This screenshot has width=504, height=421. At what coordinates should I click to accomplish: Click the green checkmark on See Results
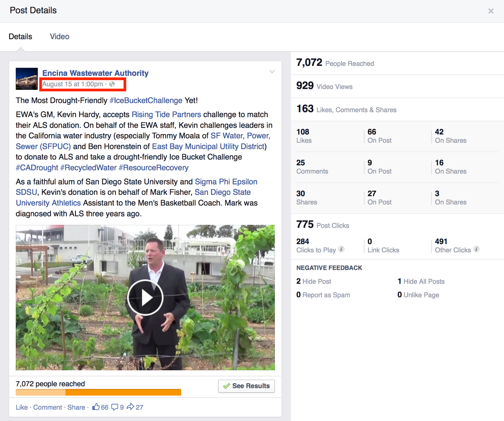click(227, 386)
